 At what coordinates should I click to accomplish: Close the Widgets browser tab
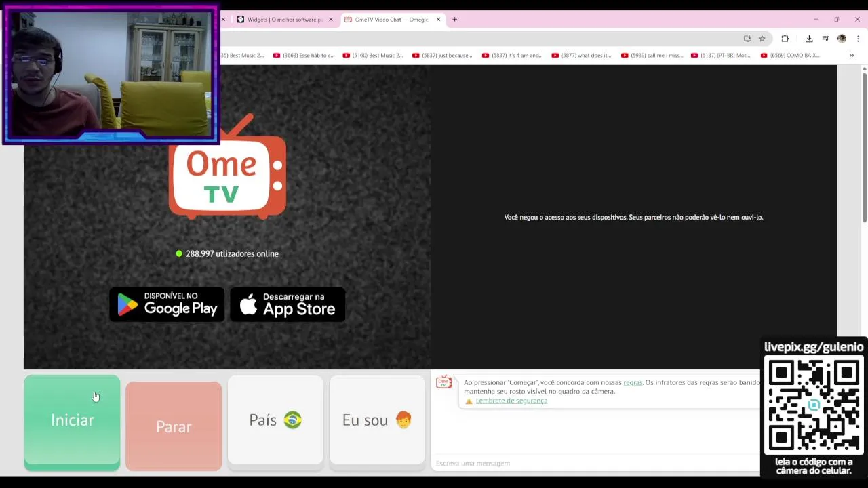(331, 20)
